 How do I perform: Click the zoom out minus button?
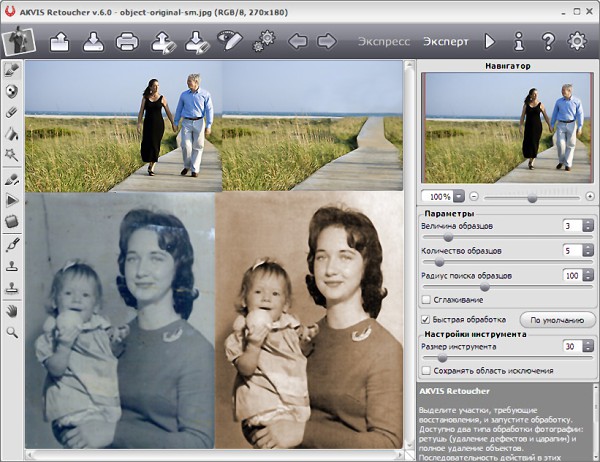(x=474, y=196)
